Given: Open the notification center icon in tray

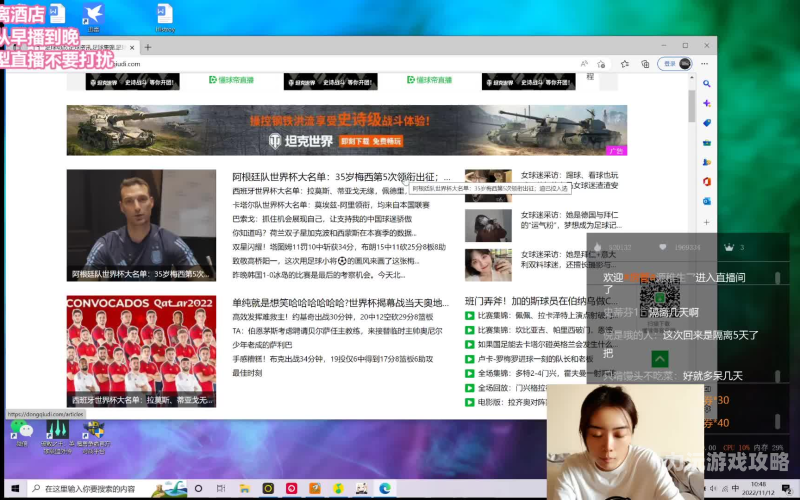Looking at the screenshot, I should pos(786,489).
